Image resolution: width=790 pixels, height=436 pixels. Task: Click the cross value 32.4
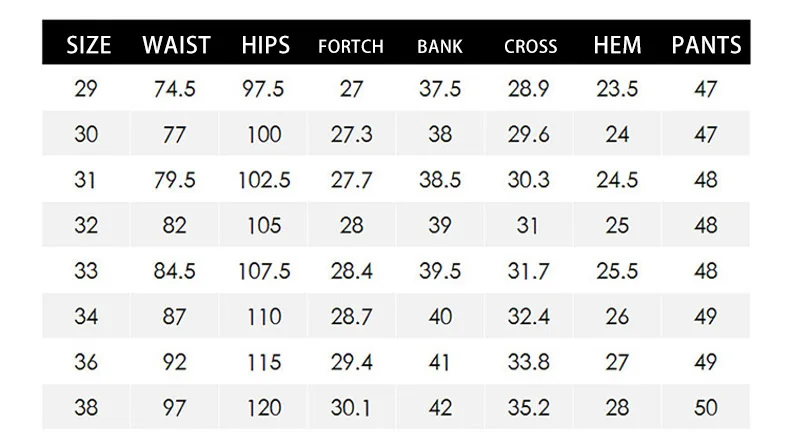tap(528, 318)
